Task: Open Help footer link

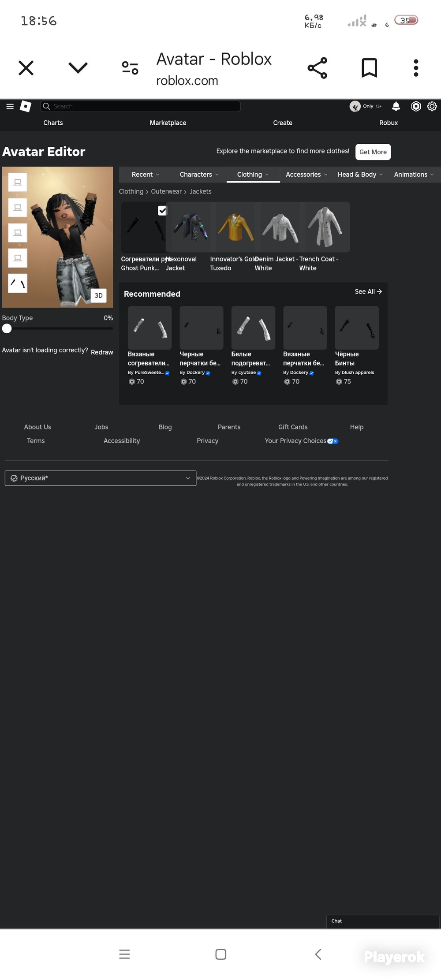Action: [357, 427]
